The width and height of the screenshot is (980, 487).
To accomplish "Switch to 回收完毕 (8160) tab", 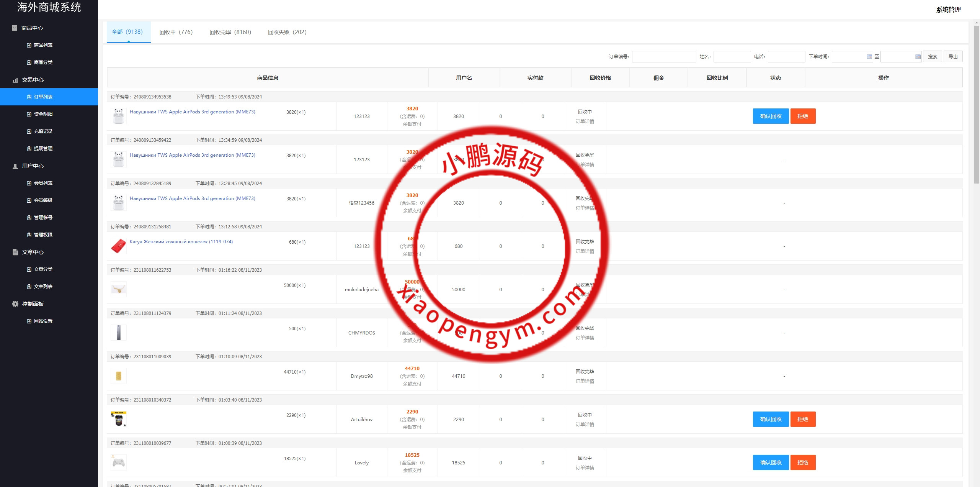I will pyautogui.click(x=230, y=32).
